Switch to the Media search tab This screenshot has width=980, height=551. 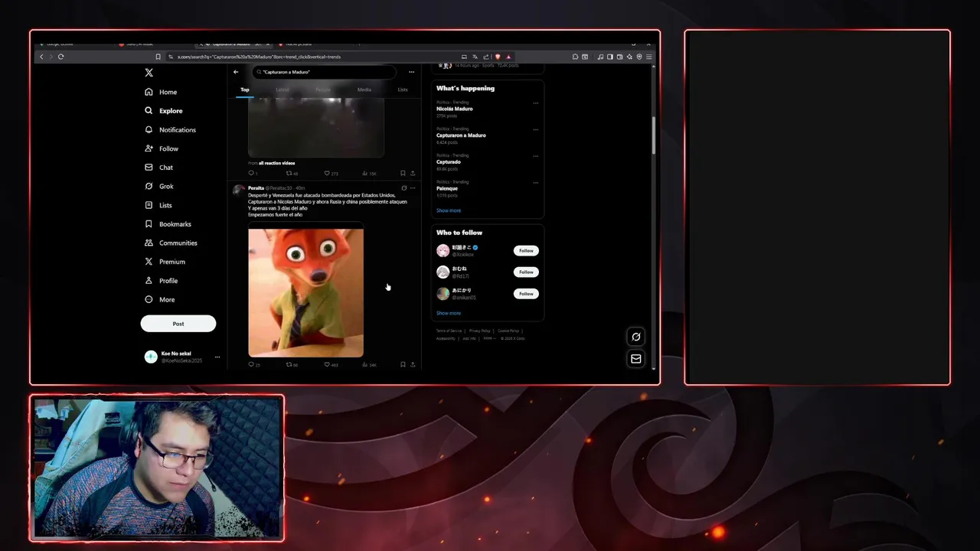(364, 90)
